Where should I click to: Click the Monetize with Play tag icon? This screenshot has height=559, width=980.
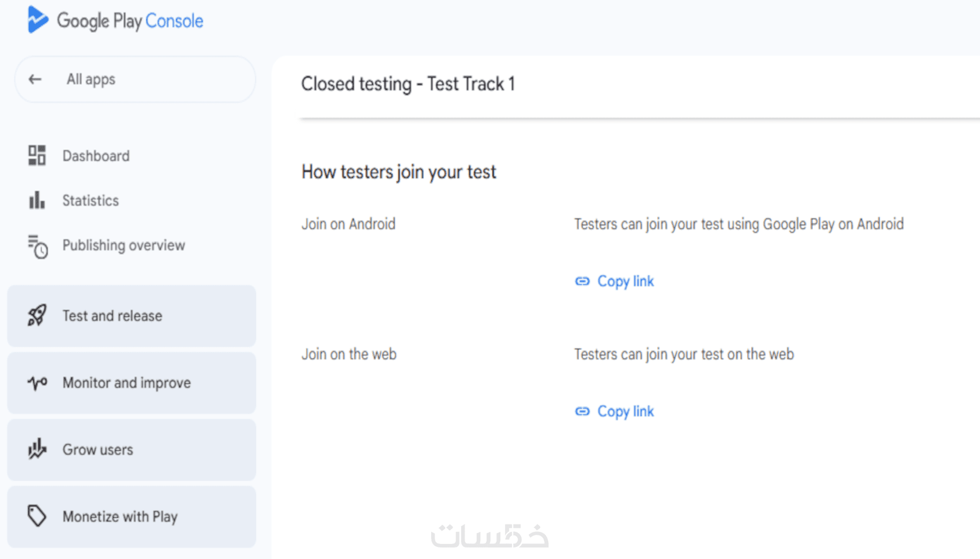(x=37, y=516)
